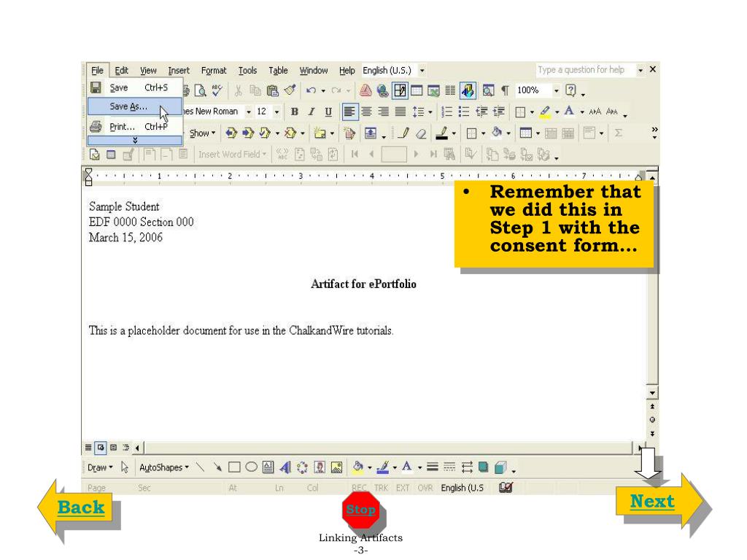Toggle OVR overtype mode in status bar
747x560 pixels.
[x=425, y=488]
